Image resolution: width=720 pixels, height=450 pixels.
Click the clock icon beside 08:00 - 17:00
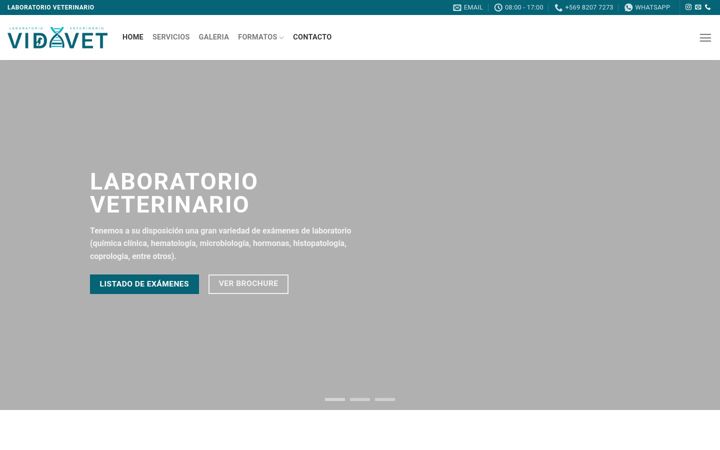pos(498,7)
